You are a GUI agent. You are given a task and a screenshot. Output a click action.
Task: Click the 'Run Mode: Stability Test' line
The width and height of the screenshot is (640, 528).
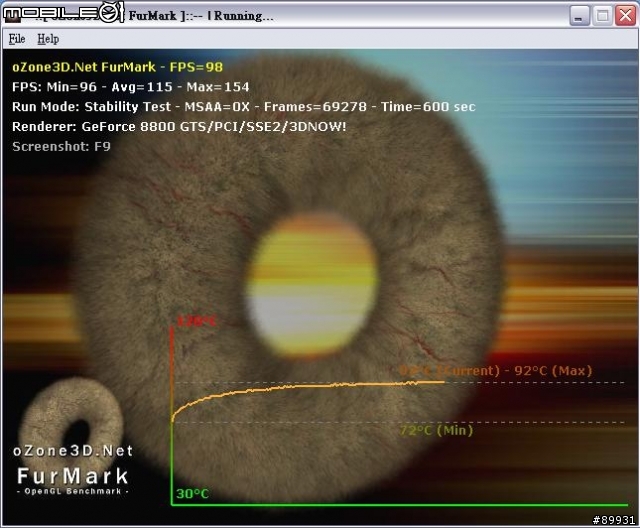pos(244,107)
